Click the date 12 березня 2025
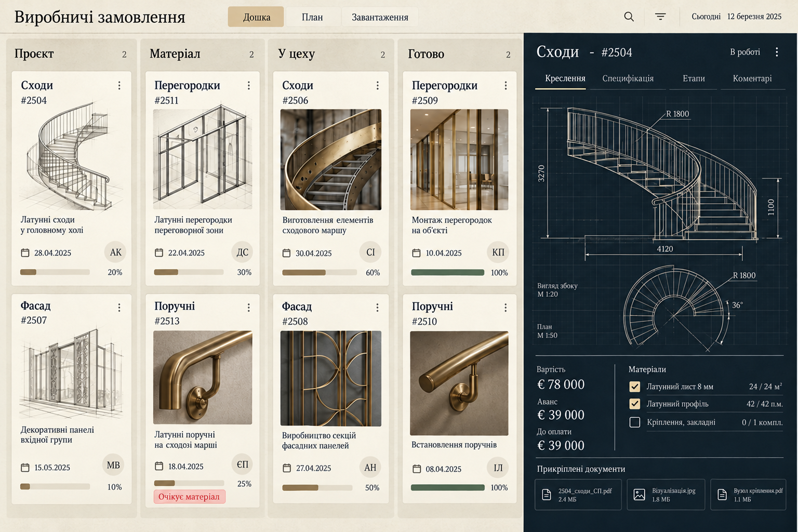This screenshot has height=532, width=798. pyautogui.click(x=754, y=17)
